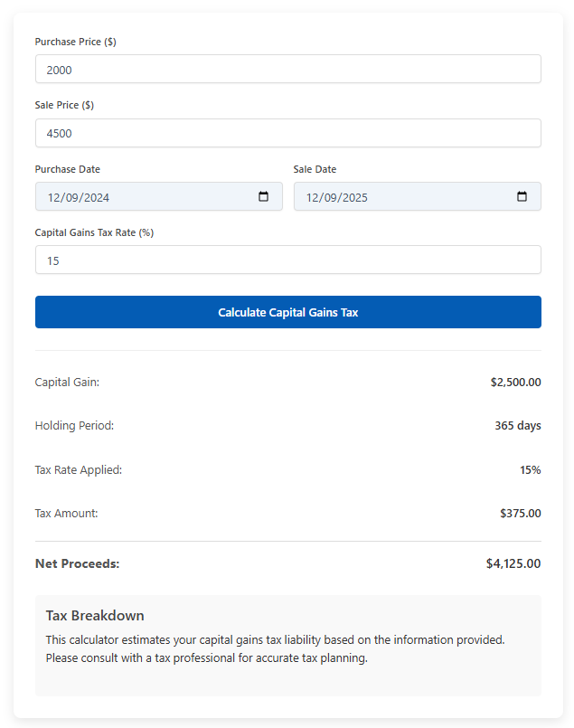Click the Capital Gains Tax Rate field
This screenshot has width=574, height=728.
tap(287, 260)
